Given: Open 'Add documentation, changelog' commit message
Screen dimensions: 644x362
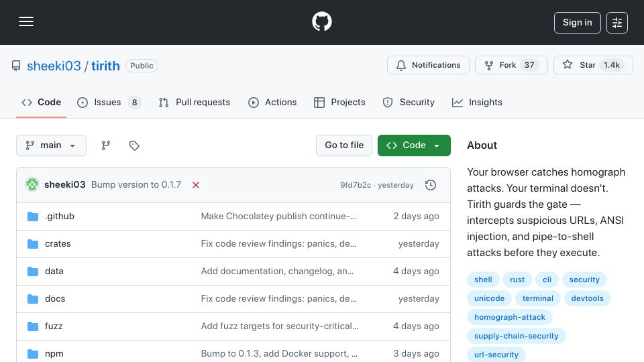Looking at the screenshot, I should coord(277,271).
